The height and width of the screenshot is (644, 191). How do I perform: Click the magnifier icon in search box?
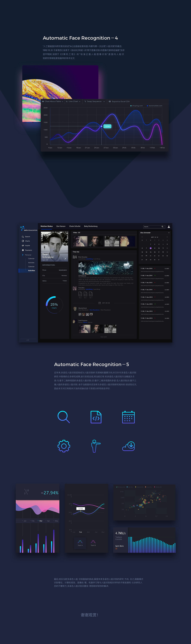(162, 227)
